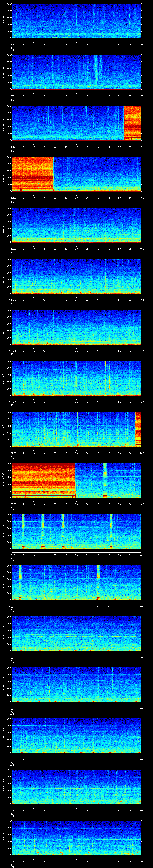Click the 18:00 end time label
The image size is (153, 868).
141,198
